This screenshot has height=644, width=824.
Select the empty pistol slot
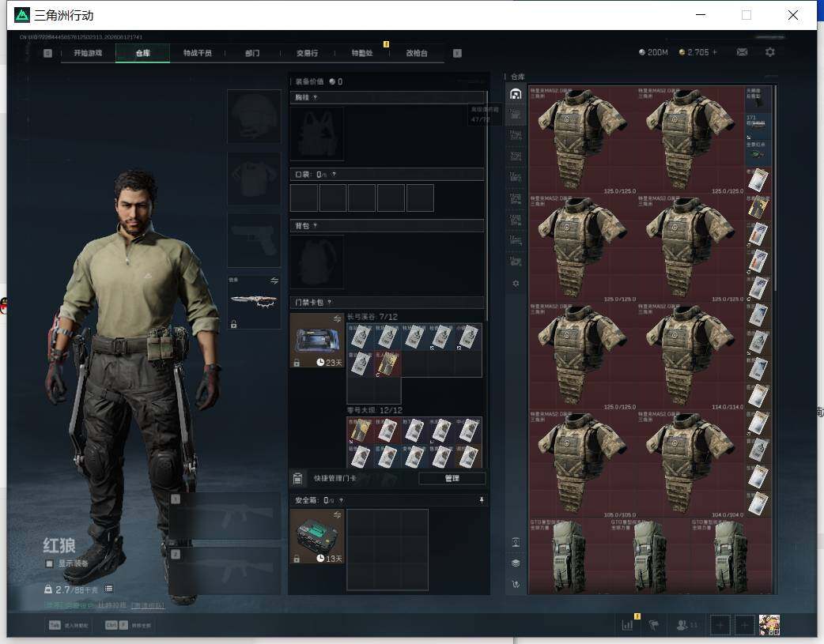254,240
